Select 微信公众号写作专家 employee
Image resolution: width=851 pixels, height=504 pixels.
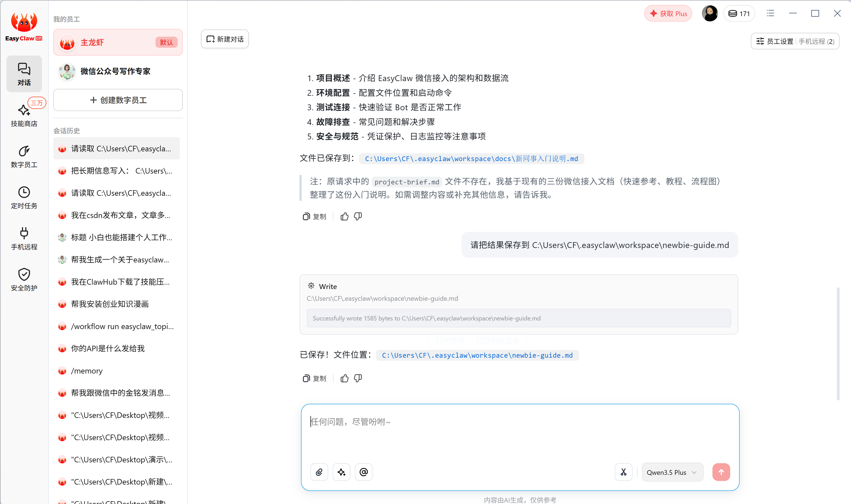(x=118, y=71)
